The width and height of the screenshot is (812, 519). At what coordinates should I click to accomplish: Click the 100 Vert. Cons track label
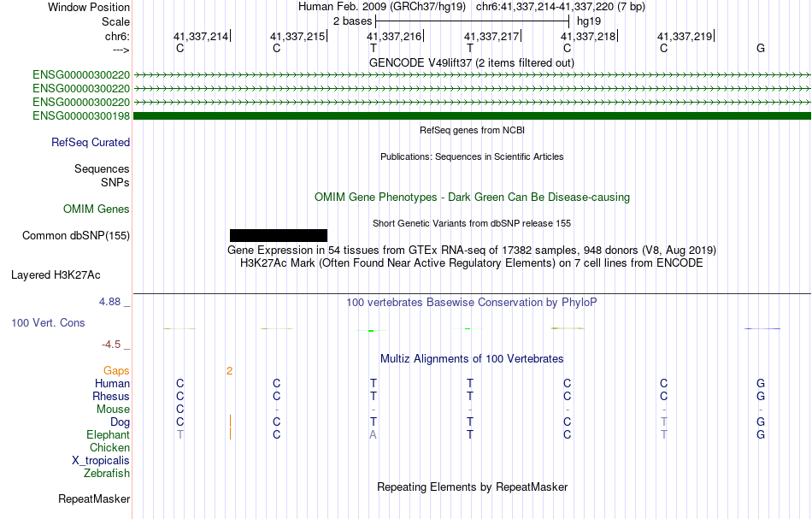(48, 322)
